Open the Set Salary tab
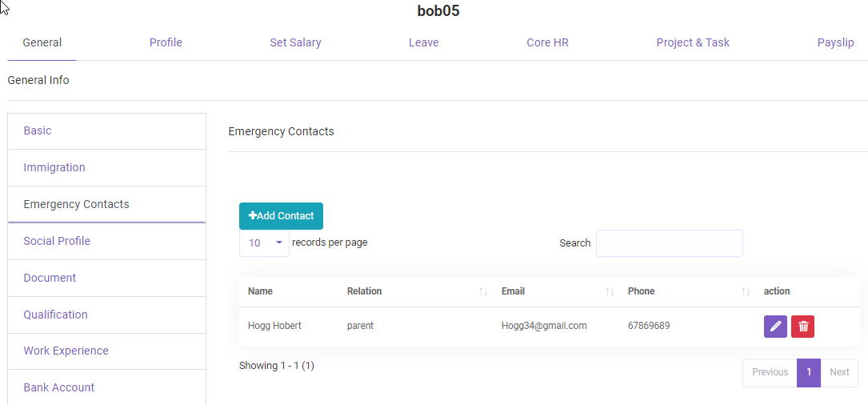 (295, 42)
